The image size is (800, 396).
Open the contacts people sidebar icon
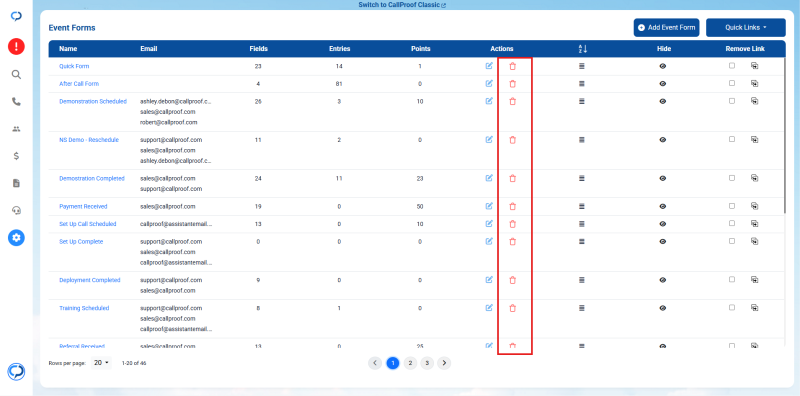coord(16,129)
